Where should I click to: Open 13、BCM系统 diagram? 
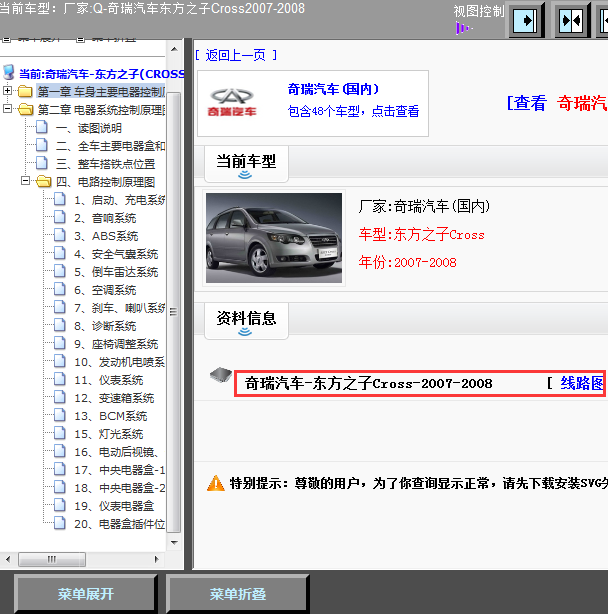(110, 416)
